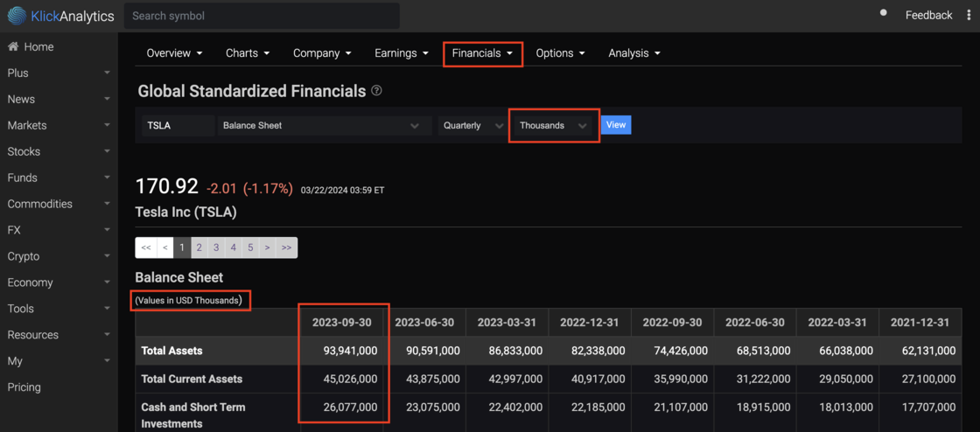Click the 2021-12-31 column header
Viewport: 980px width, 432px height.
pyautogui.click(x=920, y=323)
